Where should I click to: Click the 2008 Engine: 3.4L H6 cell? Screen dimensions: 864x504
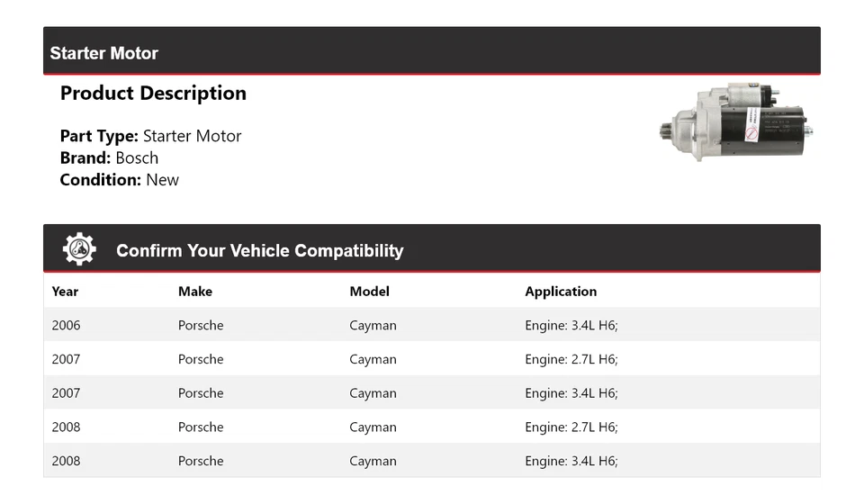point(571,461)
